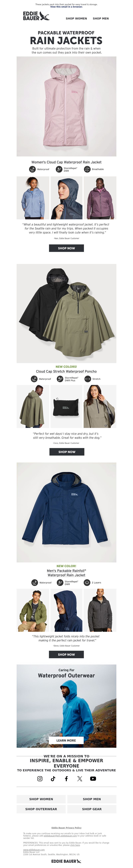Image resolution: width=133 pixels, height=868 pixels.
Task: Open the Instagram social icon
Action: pyautogui.click(x=40, y=778)
